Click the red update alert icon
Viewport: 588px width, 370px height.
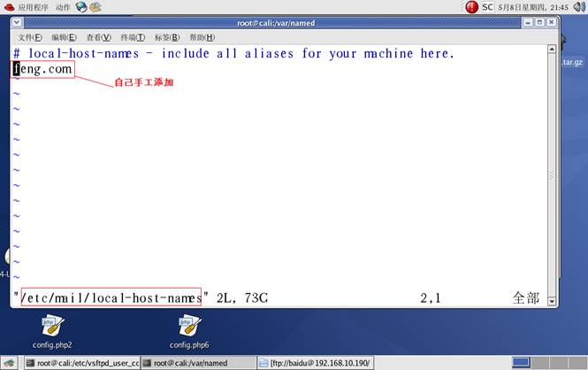tap(471, 7)
